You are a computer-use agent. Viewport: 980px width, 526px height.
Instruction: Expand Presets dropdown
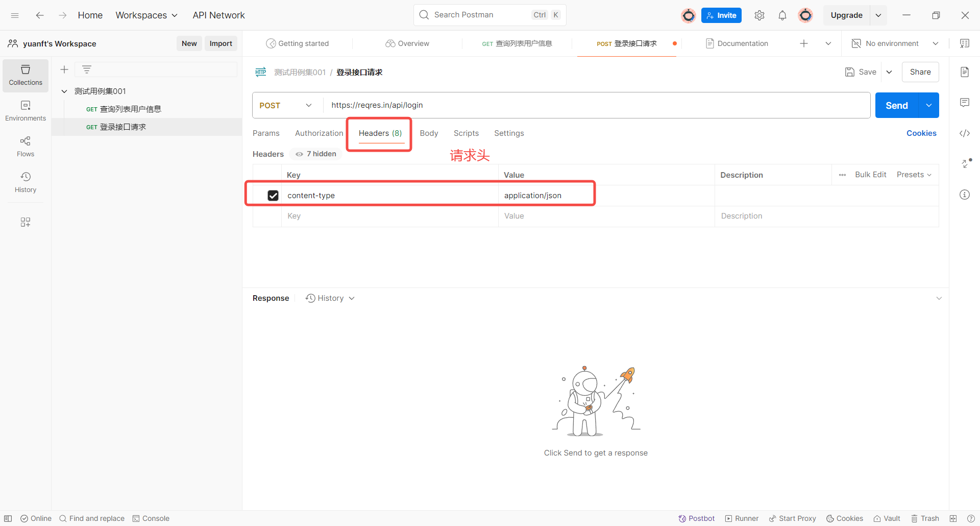[914, 175]
